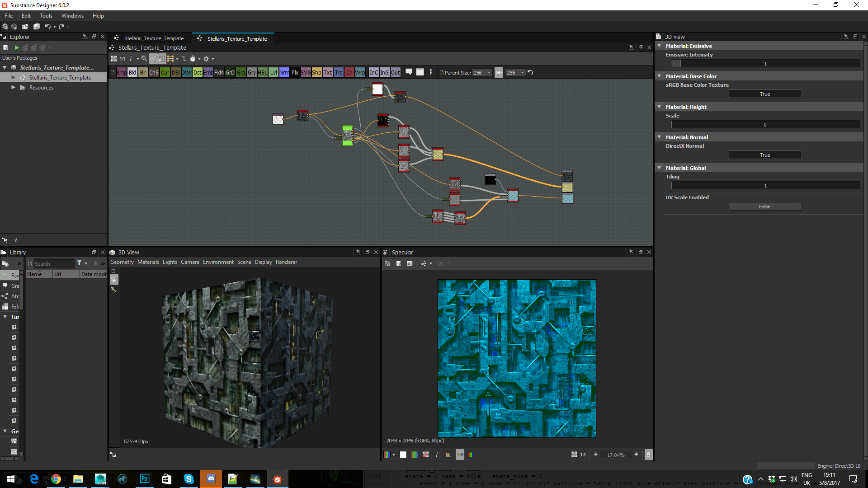Viewport: 868px width, 488px height.
Task: Click the Library Search input field
Action: click(x=54, y=264)
